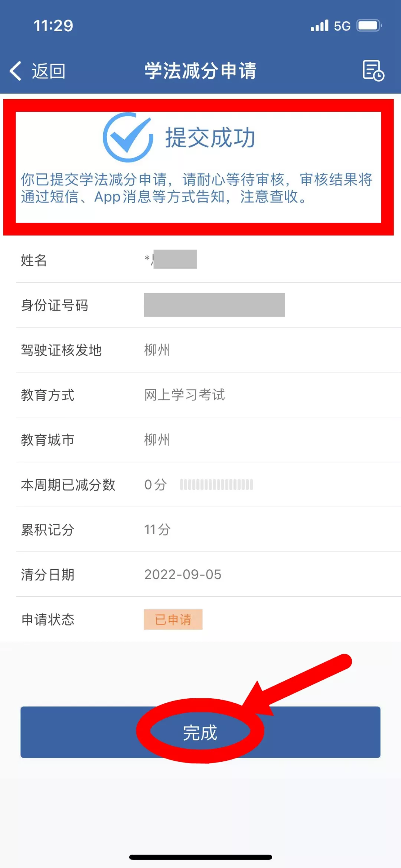Screen dimensions: 401x868
Task: Tap the clock time in status bar
Action: click(53, 26)
